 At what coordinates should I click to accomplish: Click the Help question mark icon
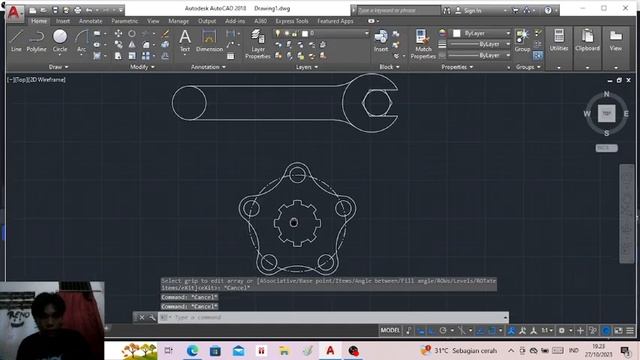coord(548,10)
